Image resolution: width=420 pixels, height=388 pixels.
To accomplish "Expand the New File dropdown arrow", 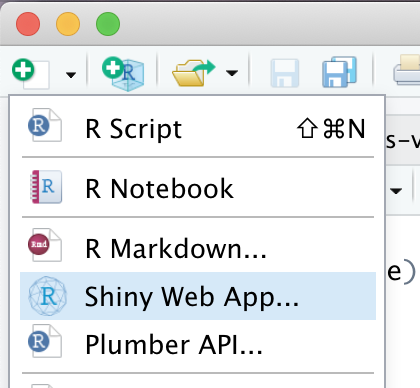I will (x=71, y=75).
